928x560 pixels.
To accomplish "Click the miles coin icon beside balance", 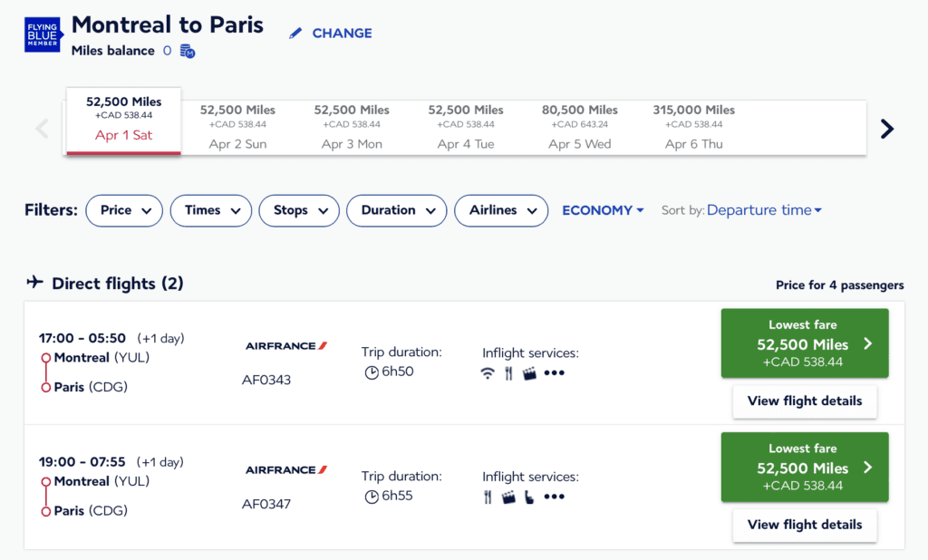I will (x=188, y=52).
